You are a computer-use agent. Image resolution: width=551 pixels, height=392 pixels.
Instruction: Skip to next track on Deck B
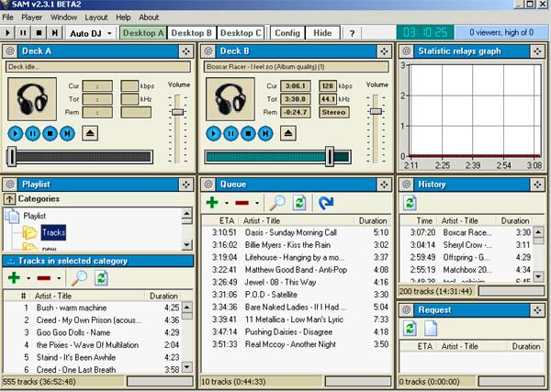point(265,133)
